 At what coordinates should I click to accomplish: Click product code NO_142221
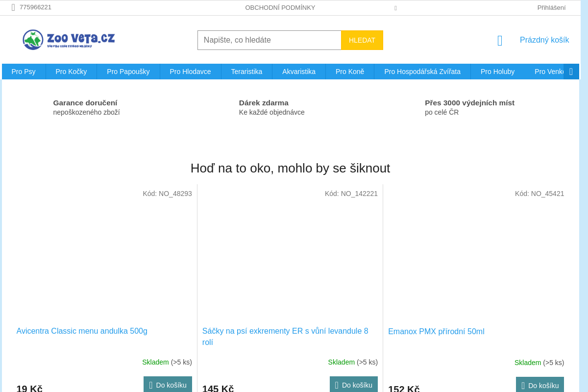pyautogui.click(x=351, y=194)
